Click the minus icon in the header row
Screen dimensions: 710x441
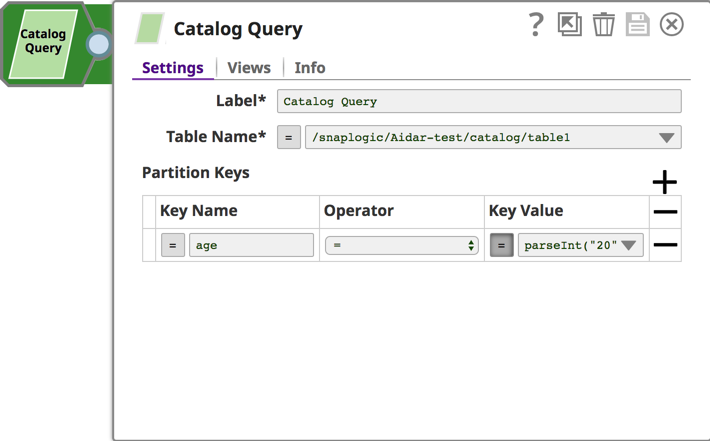665,212
